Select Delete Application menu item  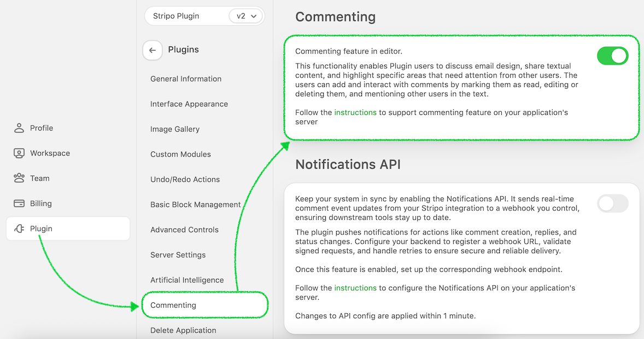[183, 330]
